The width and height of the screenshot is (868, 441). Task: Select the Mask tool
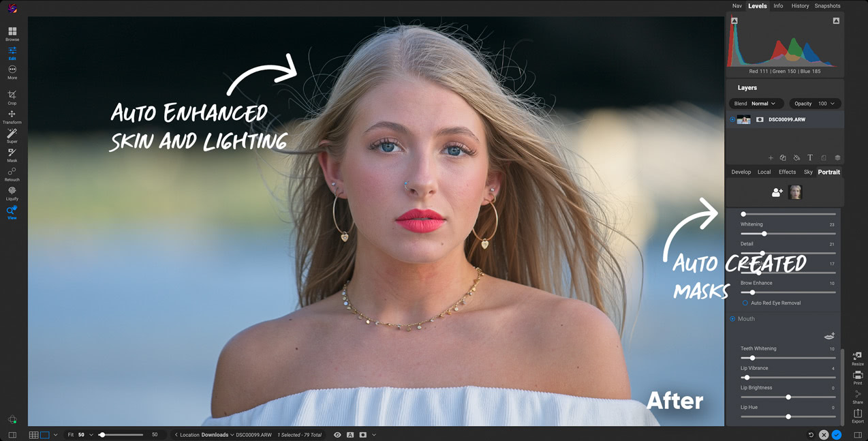(x=12, y=155)
